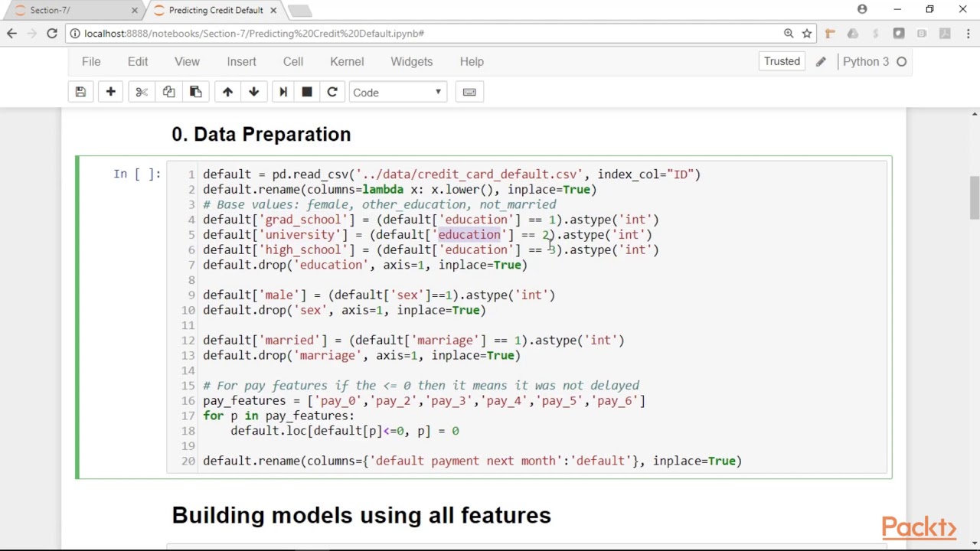Click "default.drop('marriage'" on line 13
Viewport: 980px width, 551px height.
tap(283, 355)
